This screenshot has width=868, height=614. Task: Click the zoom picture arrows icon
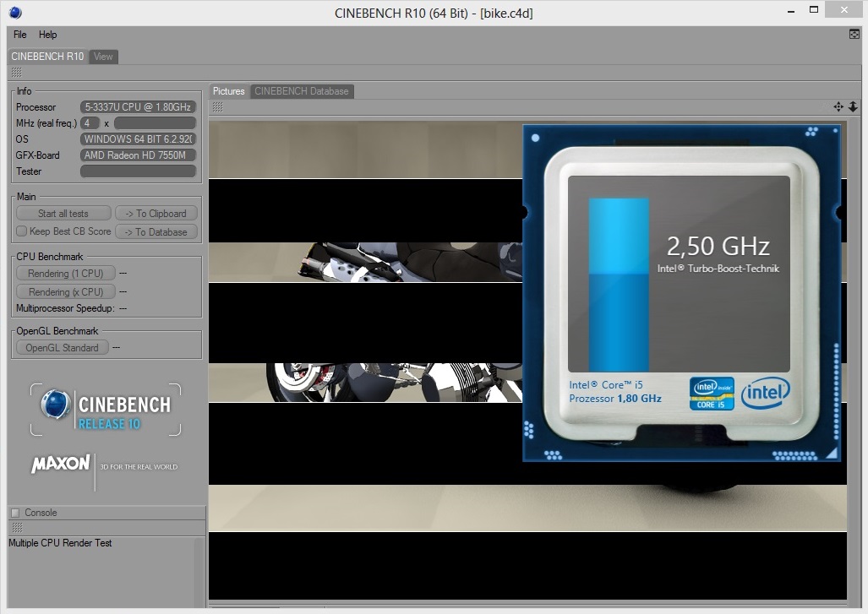(853, 106)
